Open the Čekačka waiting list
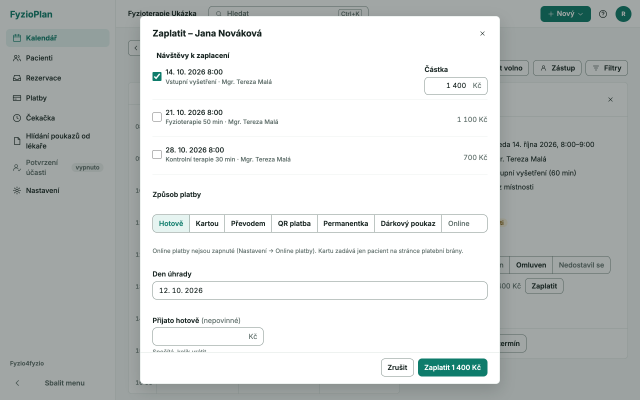Screen dimensions: 640x400 pyautogui.click(x=58, y=118)
